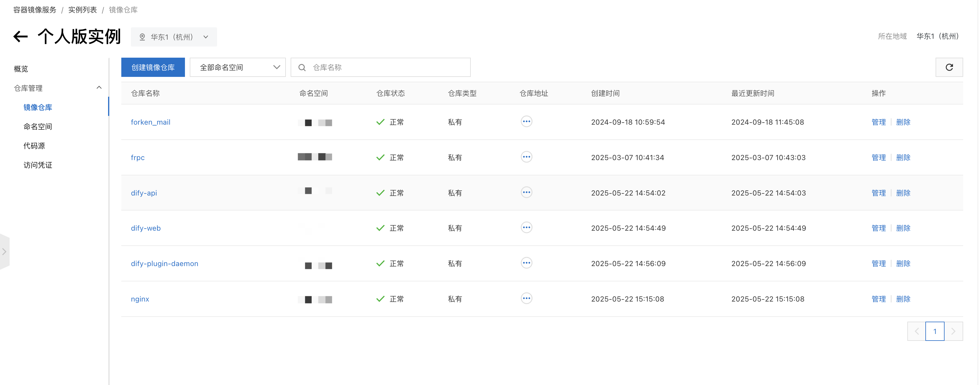Show repository address for frpc

526,157
